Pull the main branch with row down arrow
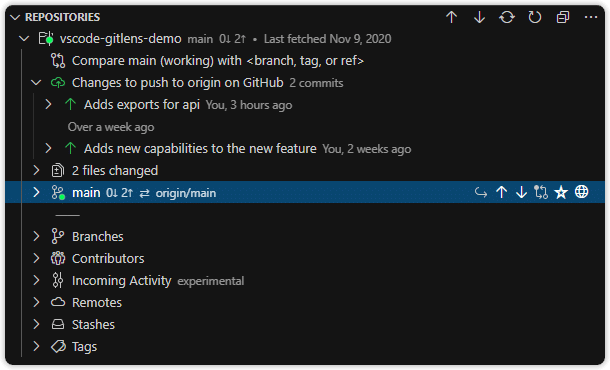Image resolution: width=610 pixels, height=370 pixels. (521, 192)
